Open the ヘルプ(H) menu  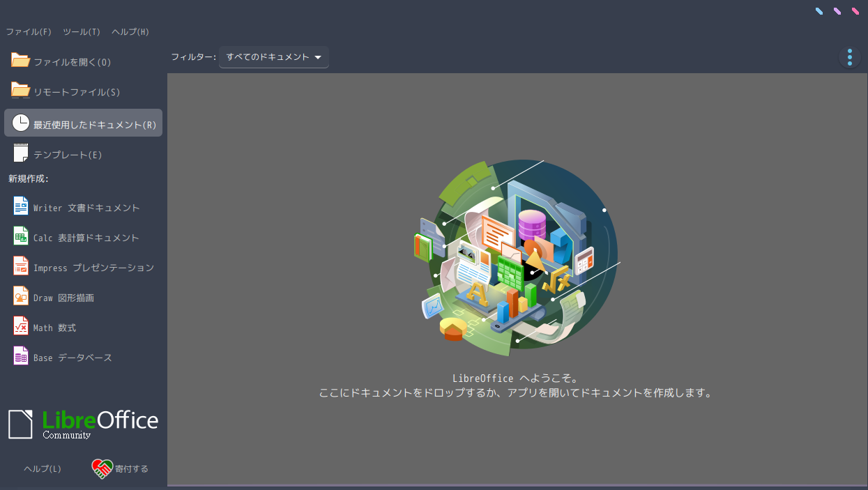tap(130, 31)
